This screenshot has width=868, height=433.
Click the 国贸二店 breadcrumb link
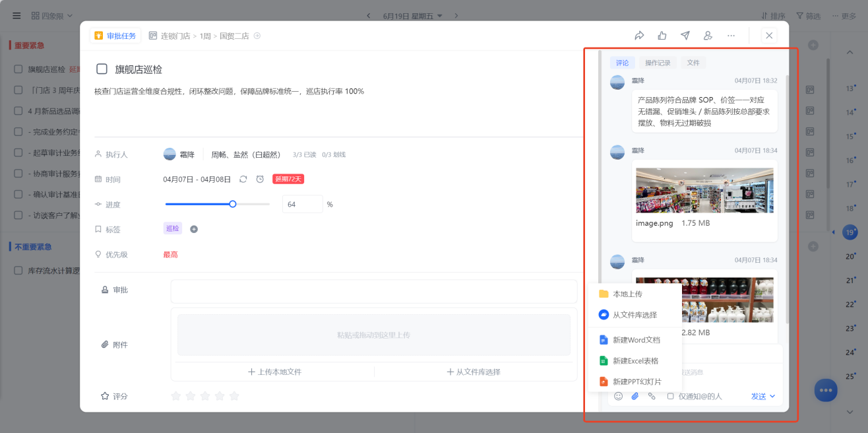[234, 36]
